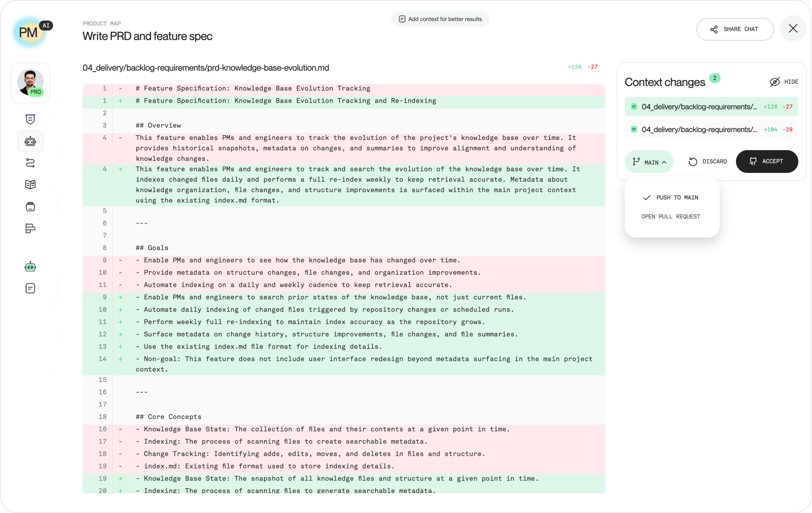The width and height of the screenshot is (812, 513).
Task: Open the roadmap bars sidebar icon
Action: coord(30,228)
